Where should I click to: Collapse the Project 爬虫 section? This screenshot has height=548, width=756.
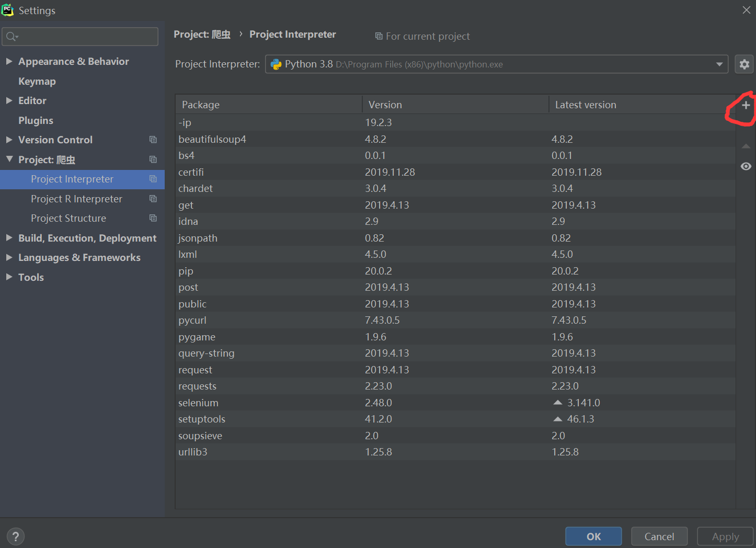[9, 159]
